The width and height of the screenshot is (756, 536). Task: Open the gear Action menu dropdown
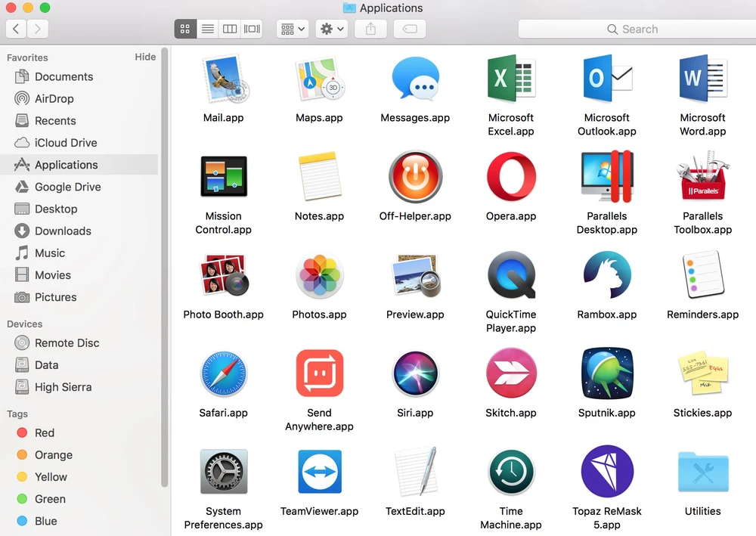click(x=332, y=29)
